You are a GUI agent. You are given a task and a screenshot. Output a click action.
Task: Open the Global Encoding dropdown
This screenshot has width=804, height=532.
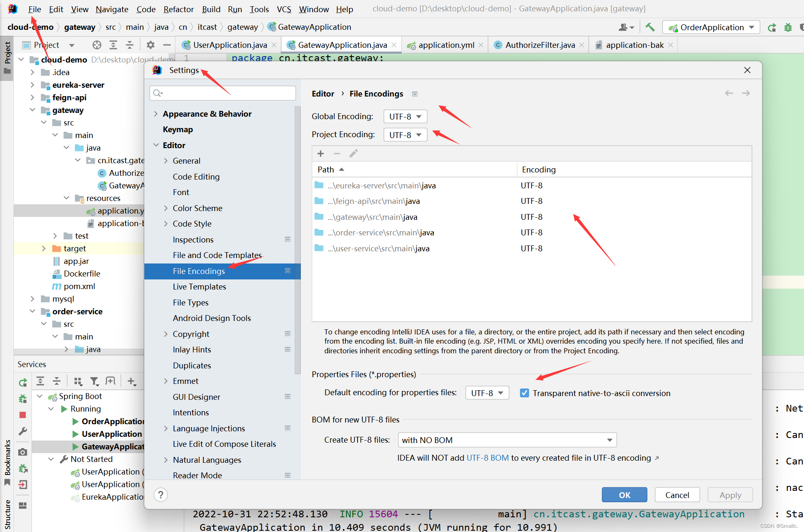pos(405,116)
